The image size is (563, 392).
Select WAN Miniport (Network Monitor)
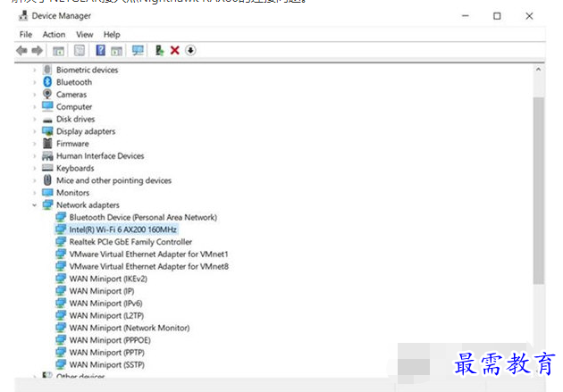tap(130, 328)
